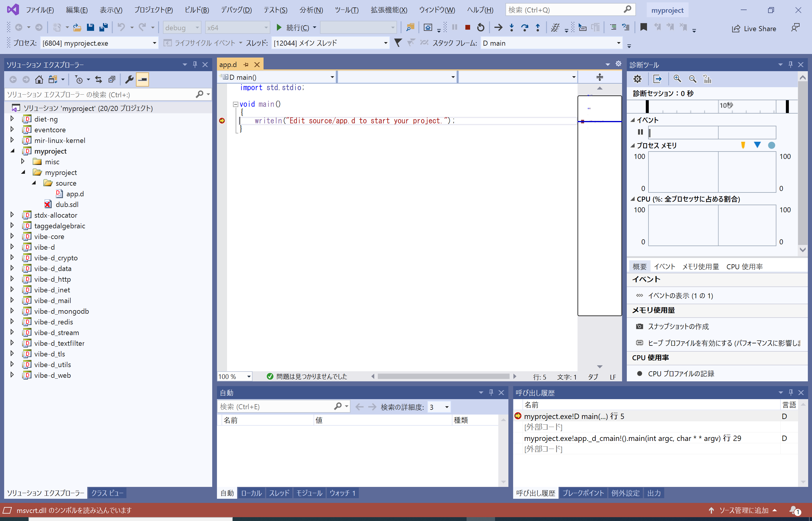Click the Find in Files toolbar icon
This screenshot has width=812, height=521.
click(410, 27)
